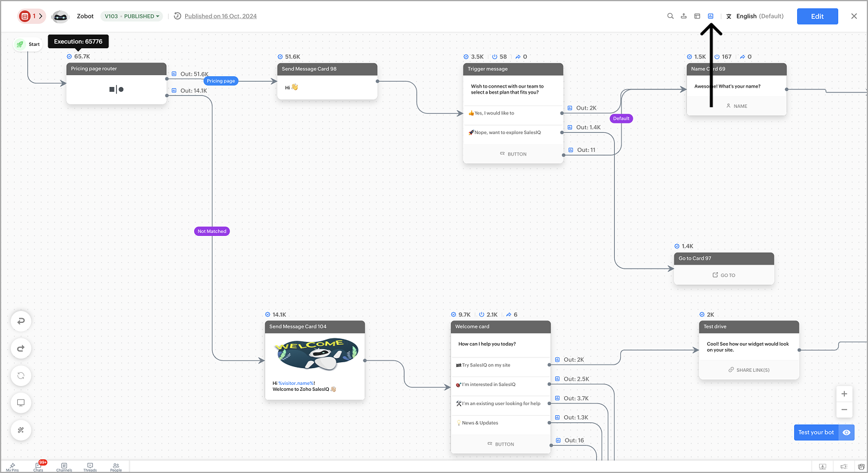The image size is (868, 473).
Task: Click the 'Out: 2.5K' stats icon
Action: point(558,379)
